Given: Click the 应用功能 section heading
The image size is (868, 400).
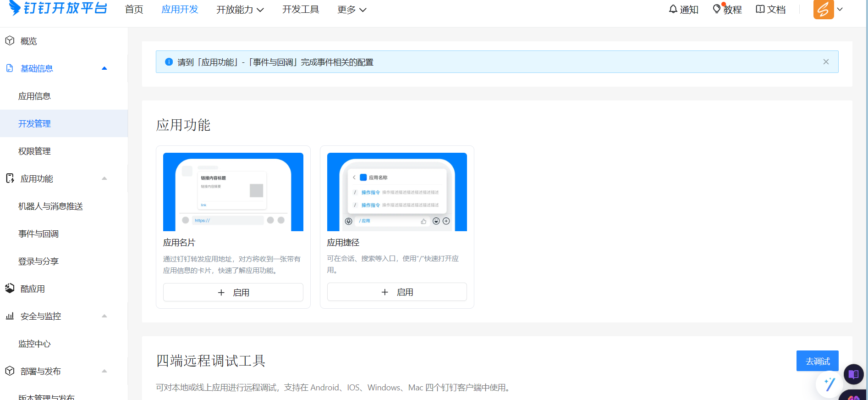Looking at the screenshot, I should point(183,125).
